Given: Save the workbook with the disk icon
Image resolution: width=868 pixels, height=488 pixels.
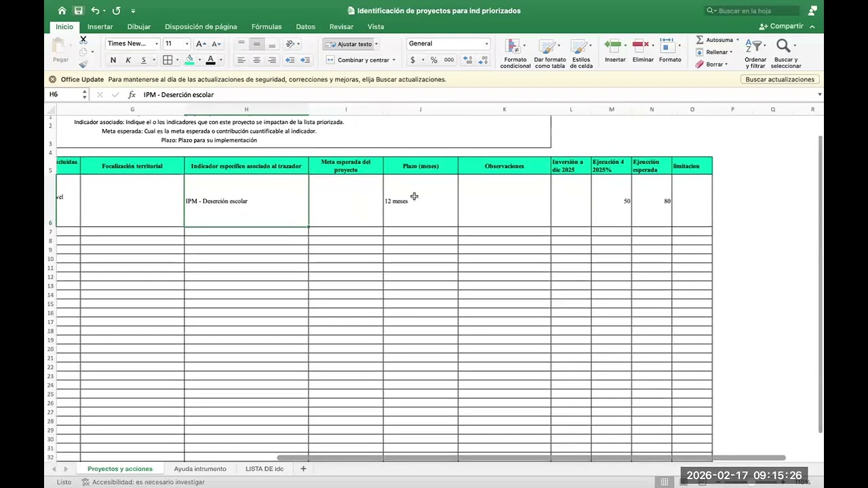Looking at the screenshot, I should coord(79,11).
